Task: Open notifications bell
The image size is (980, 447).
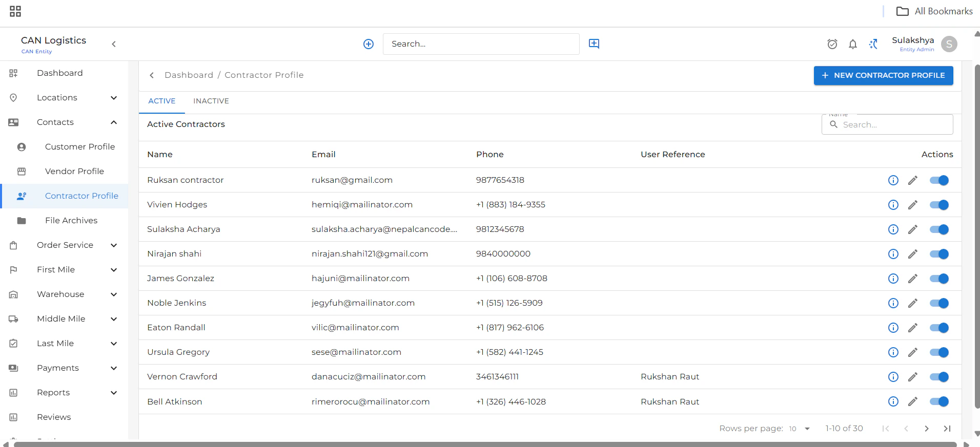Action: [853, 44]
